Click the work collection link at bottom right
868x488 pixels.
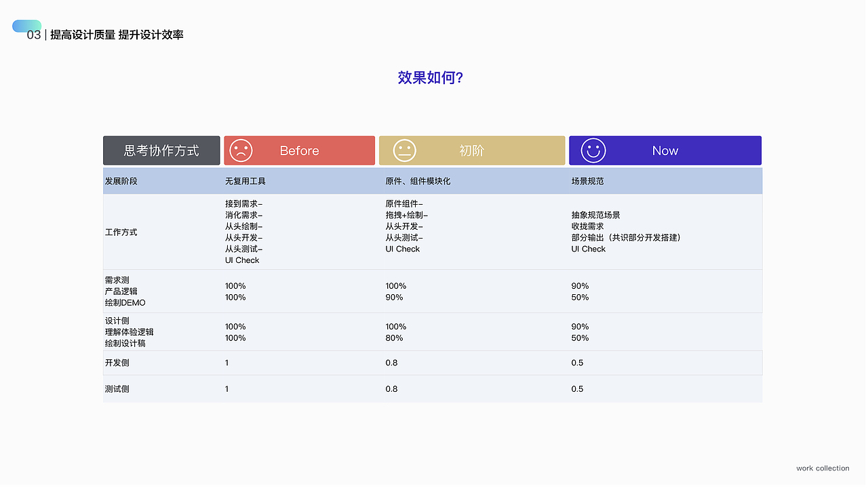tap(822, 468)
